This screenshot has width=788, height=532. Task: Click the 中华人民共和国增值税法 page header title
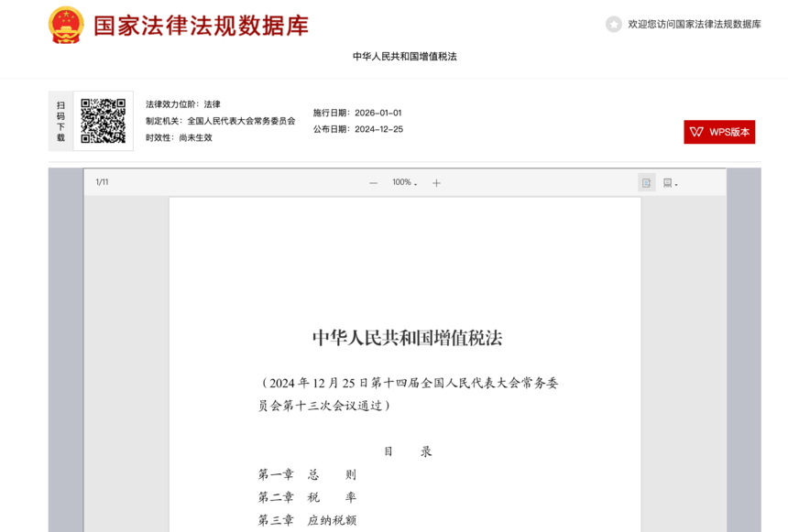point(405,56)
